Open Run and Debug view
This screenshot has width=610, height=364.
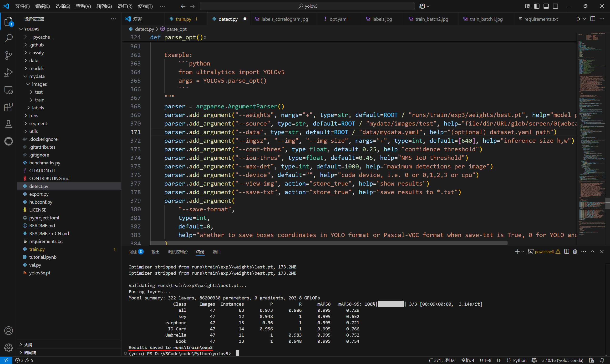(9, 73)
